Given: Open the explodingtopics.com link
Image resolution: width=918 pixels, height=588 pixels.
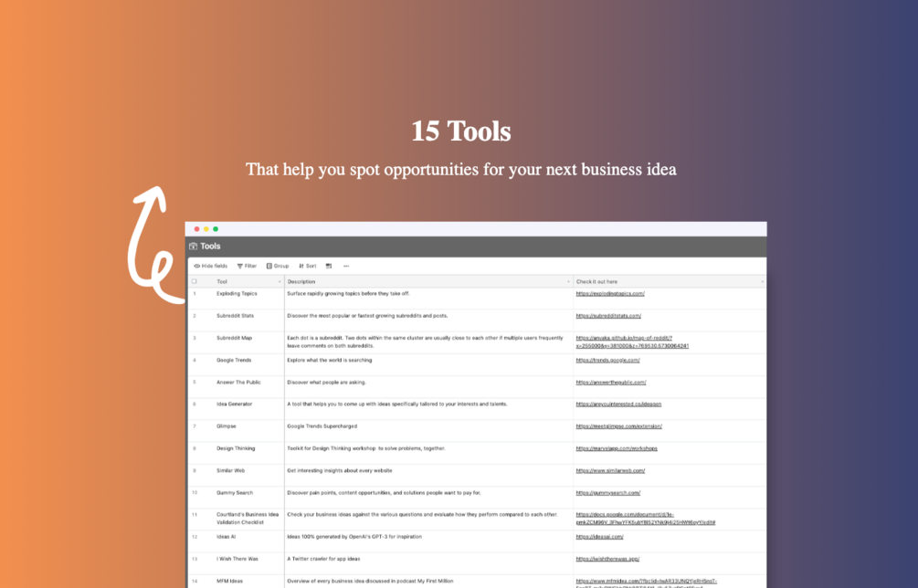Looking at the screenshot, I should 610,294.
